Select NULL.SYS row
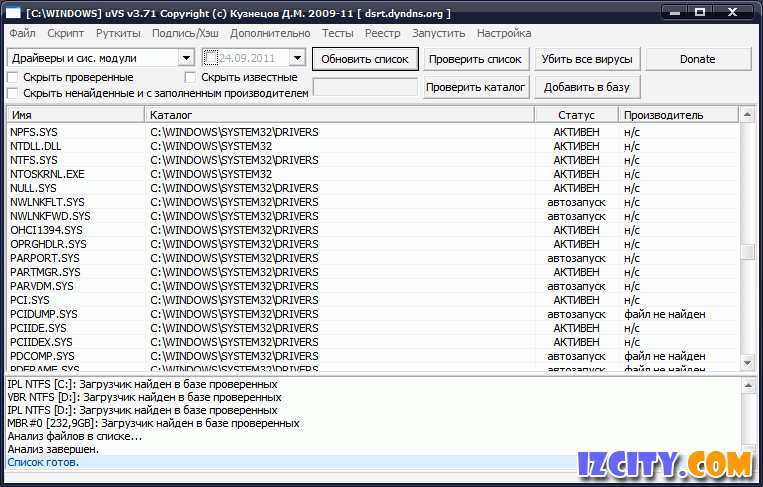The width and height of the screenshot is (763, 487). click(x=374, y=188)
